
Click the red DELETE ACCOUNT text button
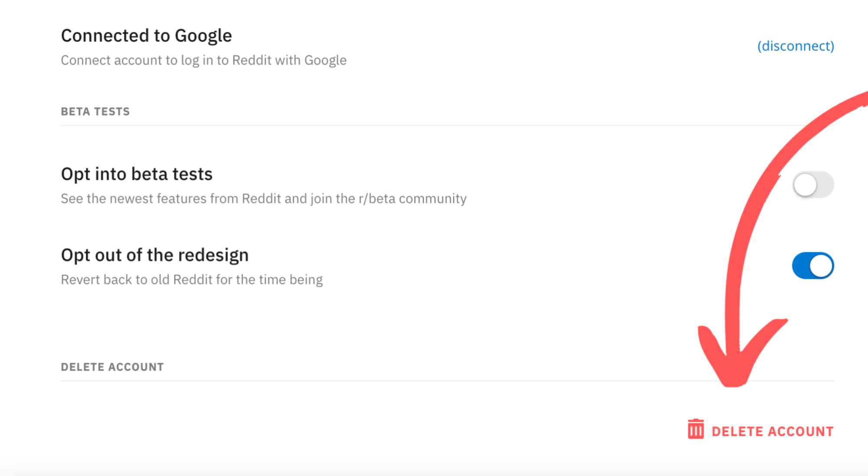[773, 431]
